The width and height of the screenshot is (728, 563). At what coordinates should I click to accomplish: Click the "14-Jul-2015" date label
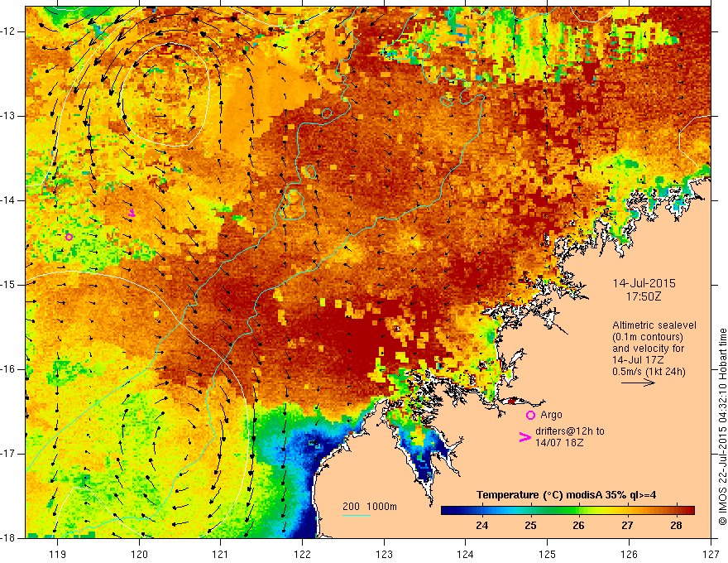pos(644,283)
